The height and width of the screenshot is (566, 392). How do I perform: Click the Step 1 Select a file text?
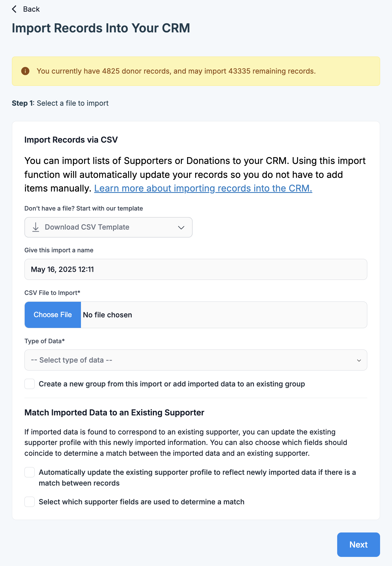pyautogui.click(x=60, y=103)
